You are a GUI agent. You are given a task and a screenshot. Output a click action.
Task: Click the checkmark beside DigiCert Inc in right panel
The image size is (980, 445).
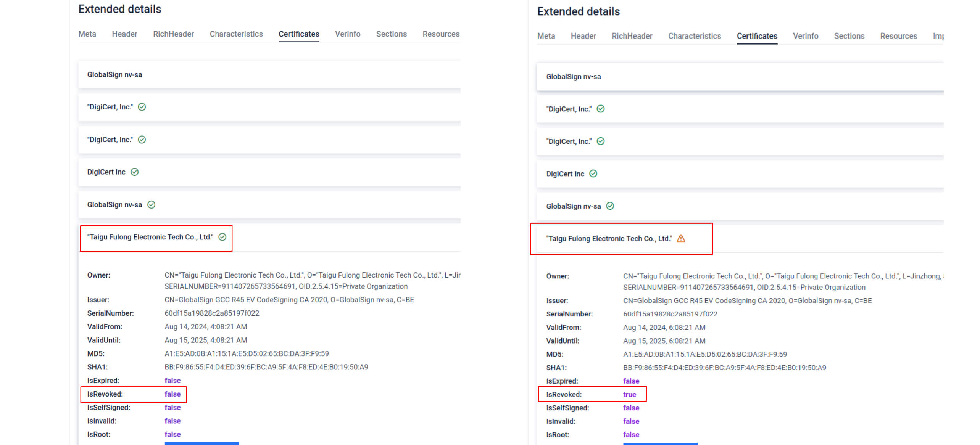pyautogui.click(x=593, y=174)
